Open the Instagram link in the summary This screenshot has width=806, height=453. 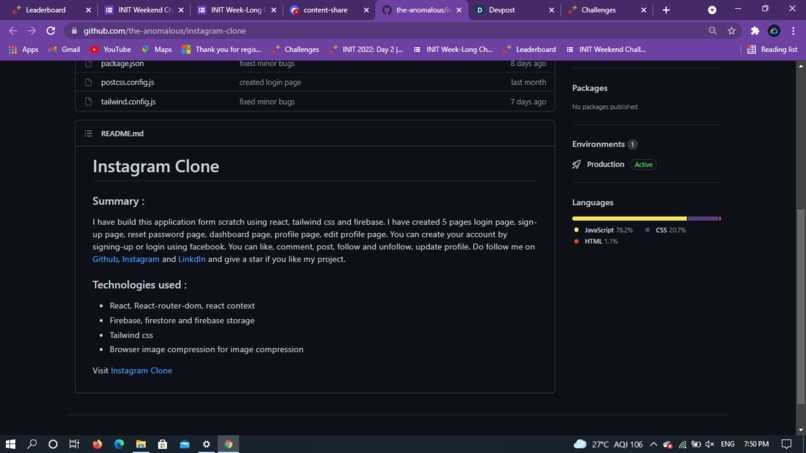140,259
